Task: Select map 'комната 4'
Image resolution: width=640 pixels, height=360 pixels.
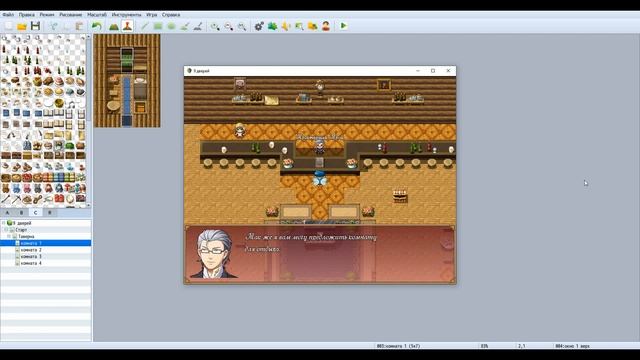Action: 31,263
